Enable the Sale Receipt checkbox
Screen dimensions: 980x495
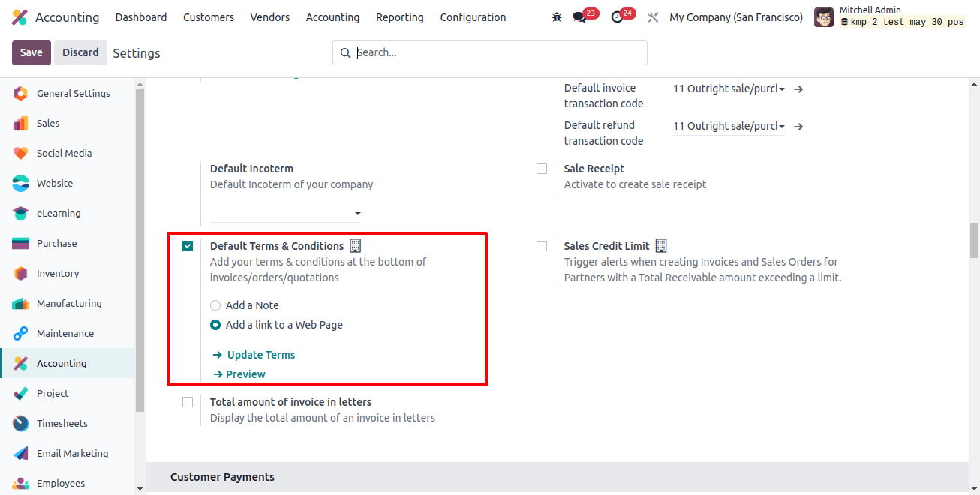(542, 169)
